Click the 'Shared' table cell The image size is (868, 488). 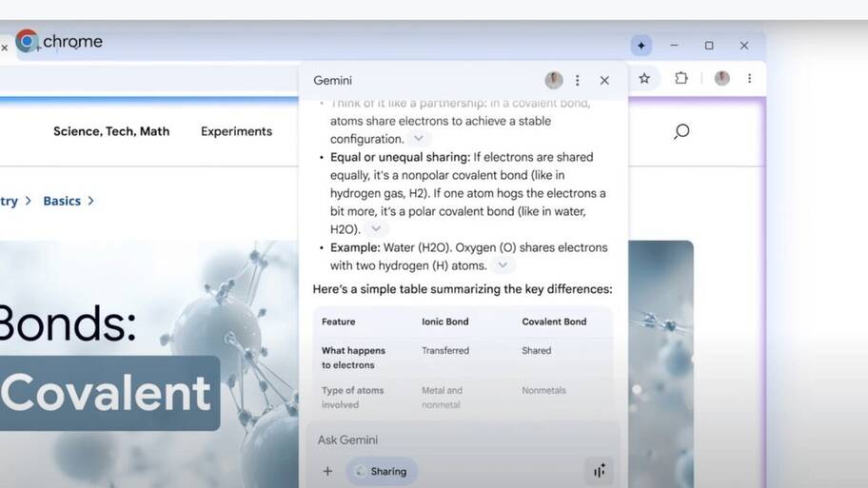pos(537,351)
